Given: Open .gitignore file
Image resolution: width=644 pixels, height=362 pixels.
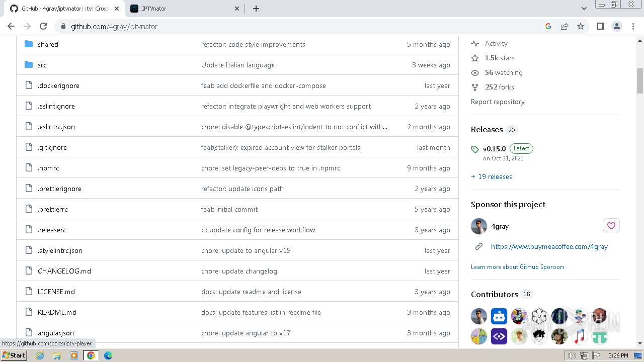Looking at the screenshot, I should point(52,147).
